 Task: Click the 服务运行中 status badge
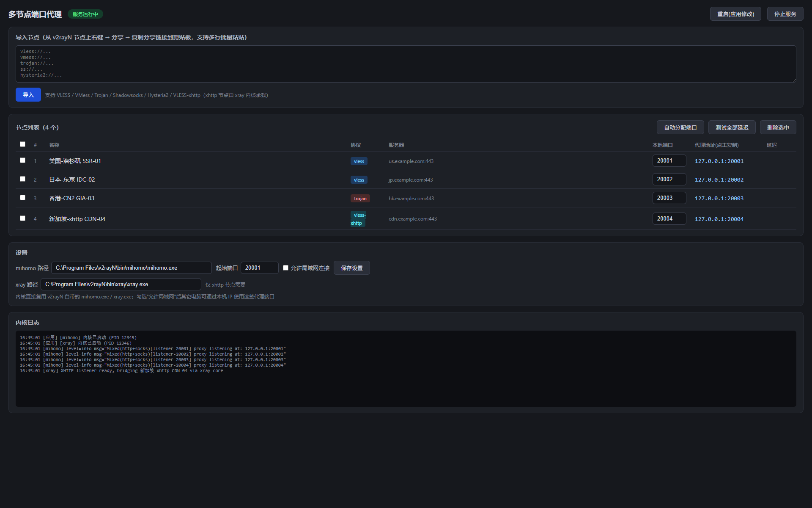coord(85,14)
